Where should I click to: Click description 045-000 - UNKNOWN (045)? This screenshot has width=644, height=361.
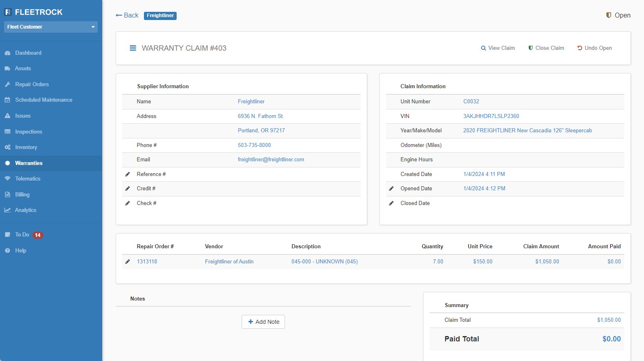[x=325, y=262]
